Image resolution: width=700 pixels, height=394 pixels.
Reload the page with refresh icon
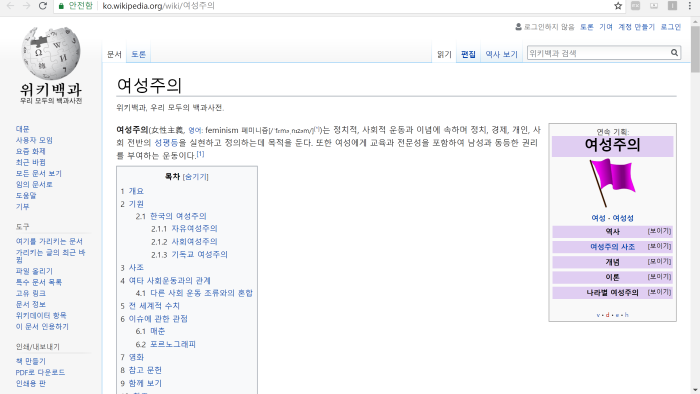point(43,6)
